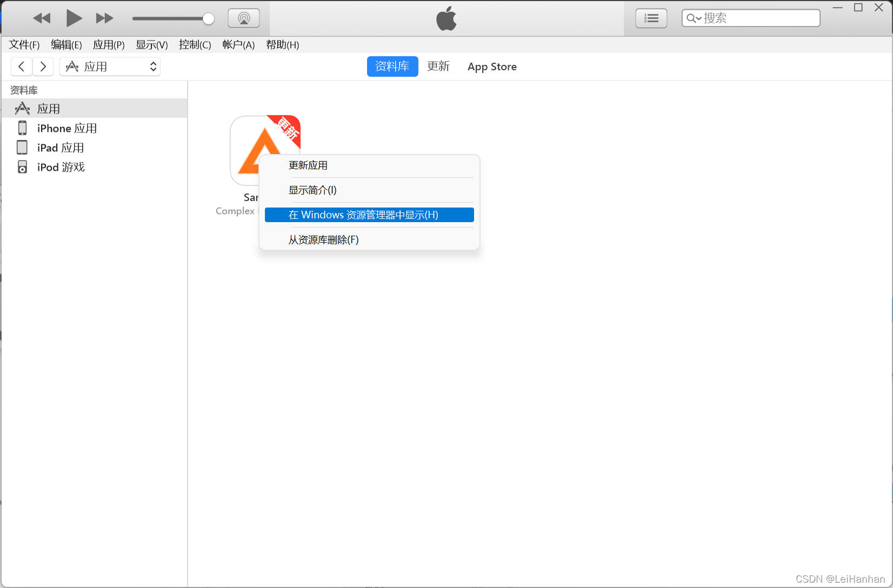Open the 文件(F) menu
Viewport: 893px width, 588px height.
click(24, 45)
